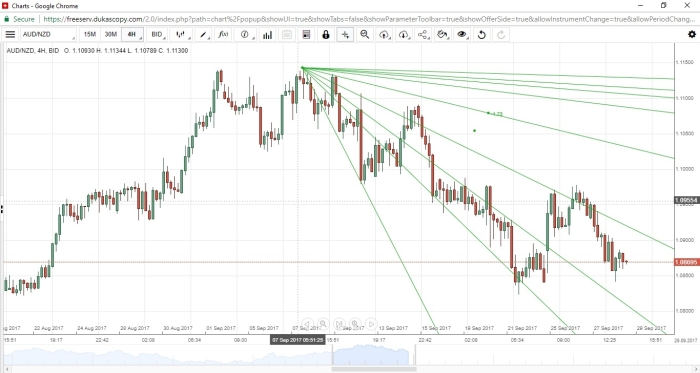Select the 4H timeframe button
Viewport: 700px width, 373px height.
[x=132, y=34]
